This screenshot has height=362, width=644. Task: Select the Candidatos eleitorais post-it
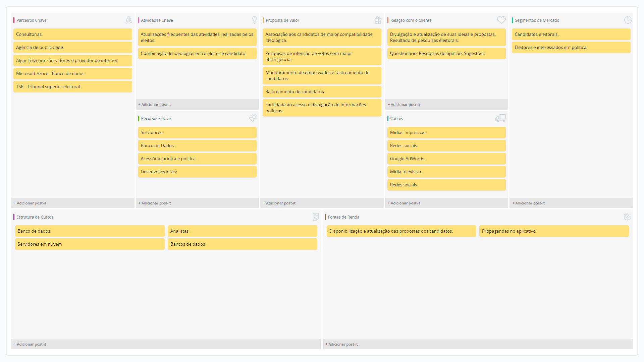click(x=571, y=34)
